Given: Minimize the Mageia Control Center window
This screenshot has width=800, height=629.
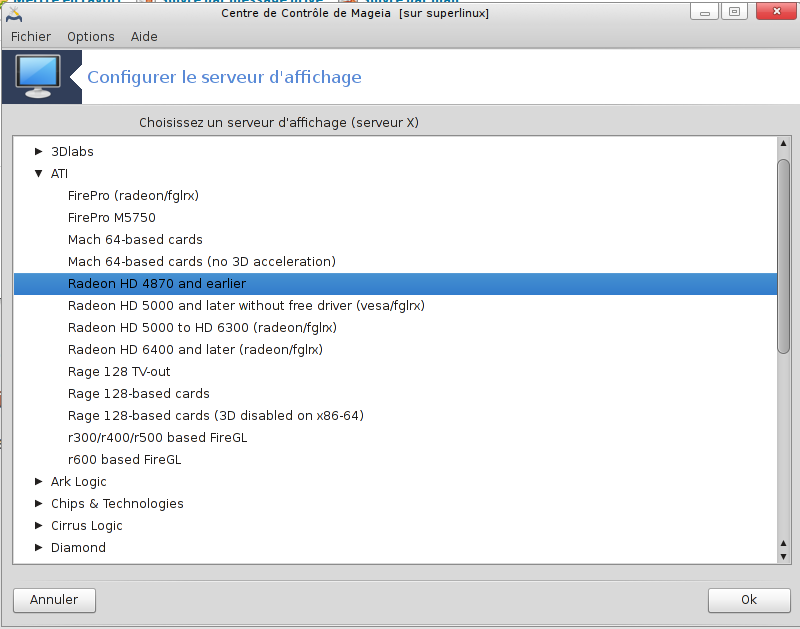Looking at the screenshot, I should tap(705, 12).
